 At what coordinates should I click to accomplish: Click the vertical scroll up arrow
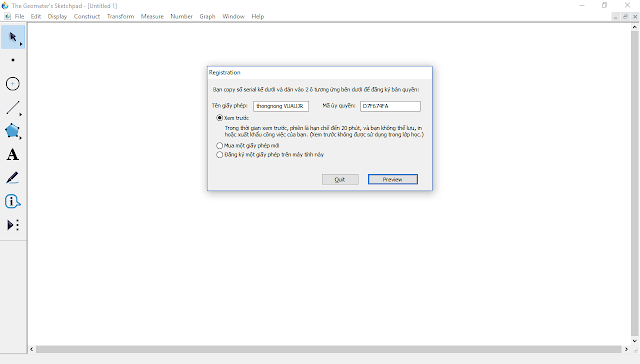(635, 27)
